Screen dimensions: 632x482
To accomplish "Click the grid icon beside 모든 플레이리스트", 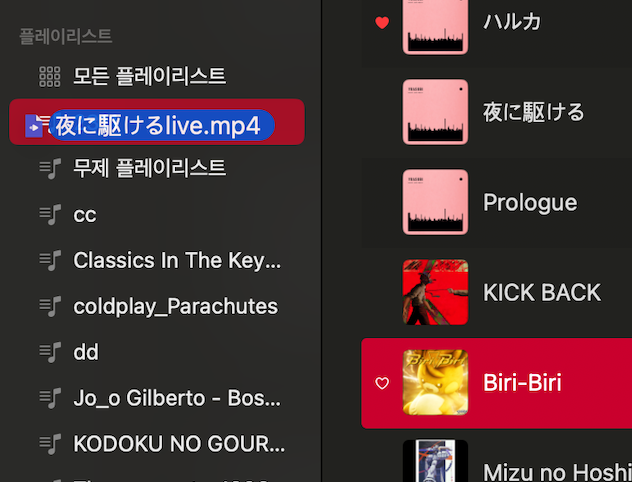I will pos(50,77).
